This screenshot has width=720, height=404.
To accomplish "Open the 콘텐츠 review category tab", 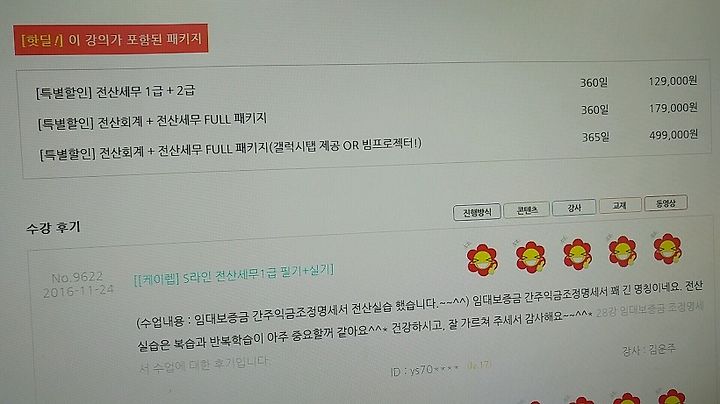I will [x=526, y=210].
